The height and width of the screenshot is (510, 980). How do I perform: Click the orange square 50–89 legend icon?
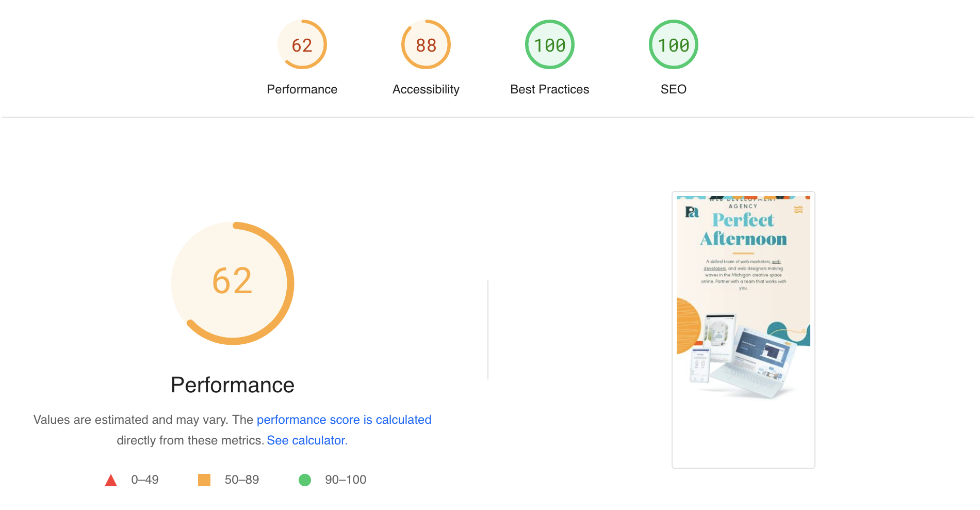tap(204, 480)
